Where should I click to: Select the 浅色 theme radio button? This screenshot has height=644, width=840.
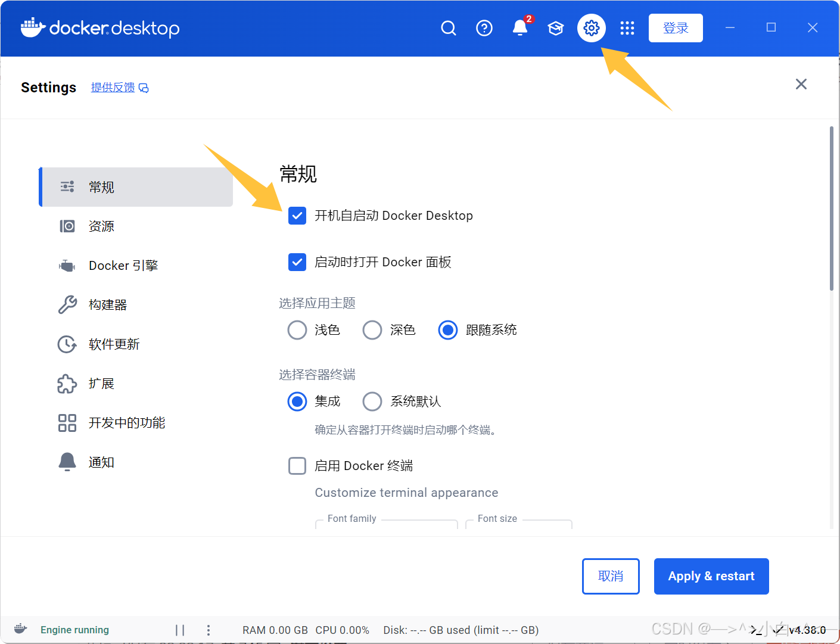point(297,330)
